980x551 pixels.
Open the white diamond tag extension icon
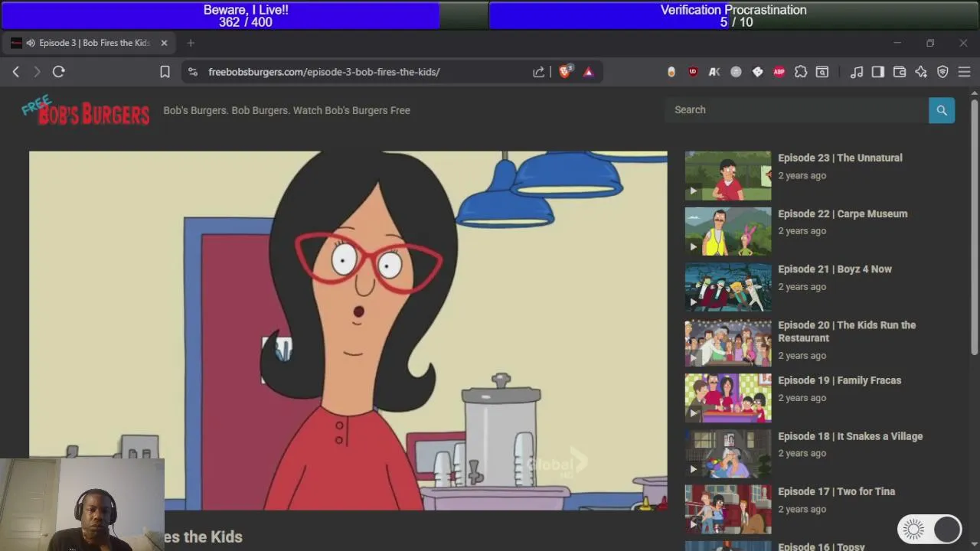[757, 72]
